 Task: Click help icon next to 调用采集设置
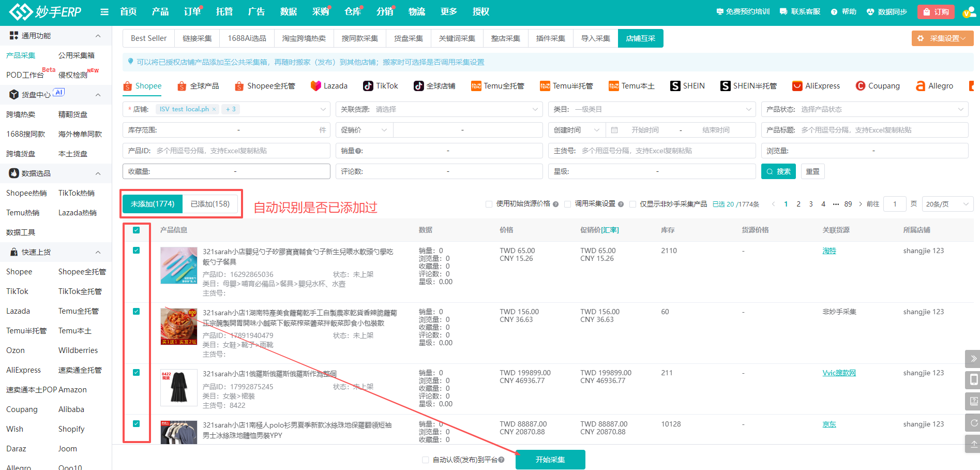tap(621, 204)
